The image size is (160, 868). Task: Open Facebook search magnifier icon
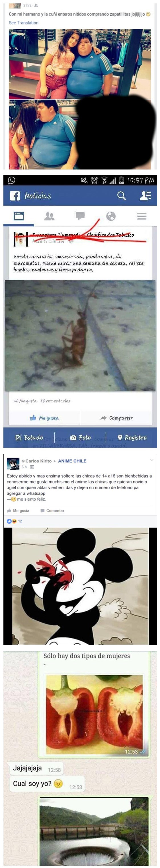coord(121,195)
